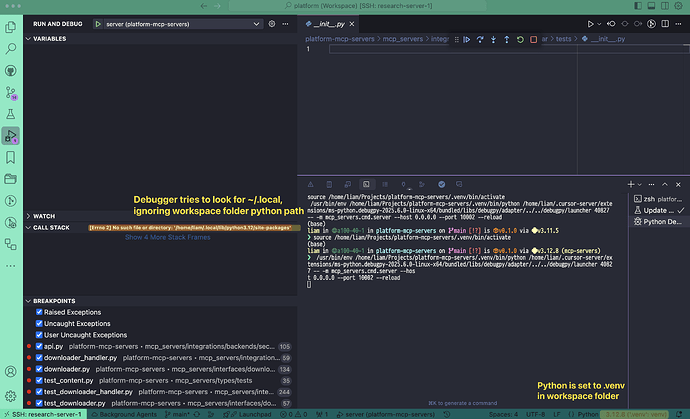
Task: Select the Update terminal task entry
Action: point(658,210)
